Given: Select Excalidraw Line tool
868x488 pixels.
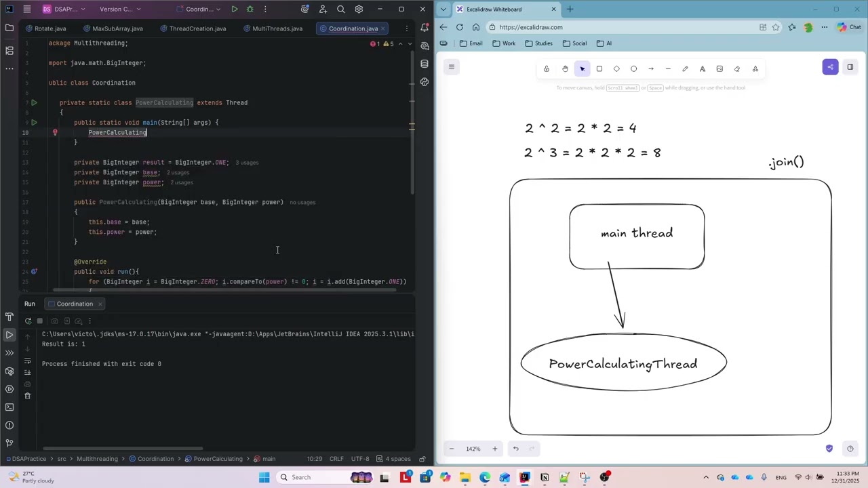Looking at the screenshot, I should coord(668,68).
